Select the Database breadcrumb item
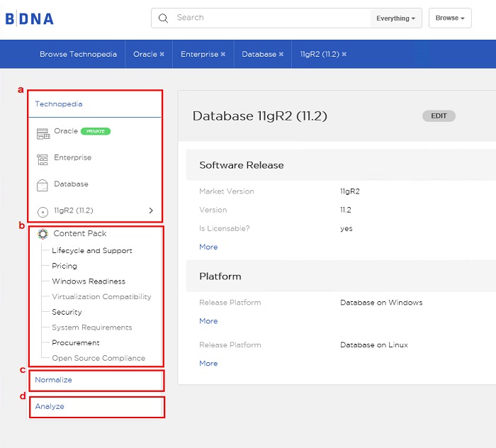Viewport: 496px width, 448px height. 259,54
